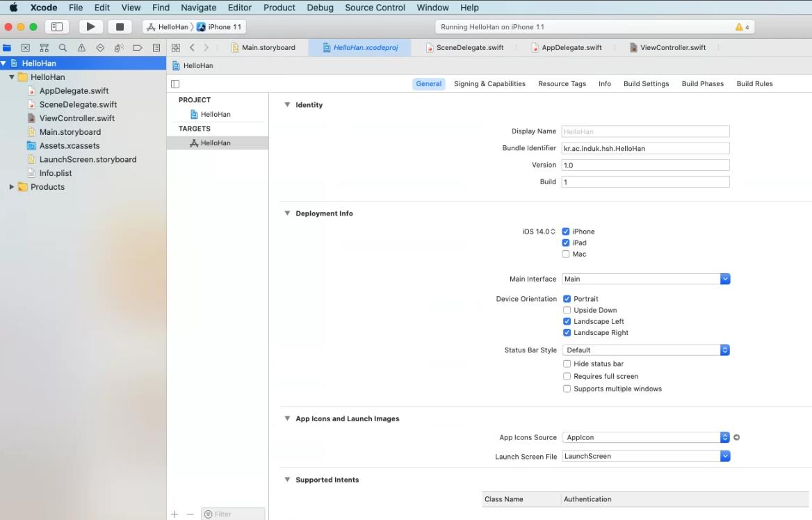812x520 pixels.
Task: Run the HelloHan app with the Play button
Action: click(90, 27)
